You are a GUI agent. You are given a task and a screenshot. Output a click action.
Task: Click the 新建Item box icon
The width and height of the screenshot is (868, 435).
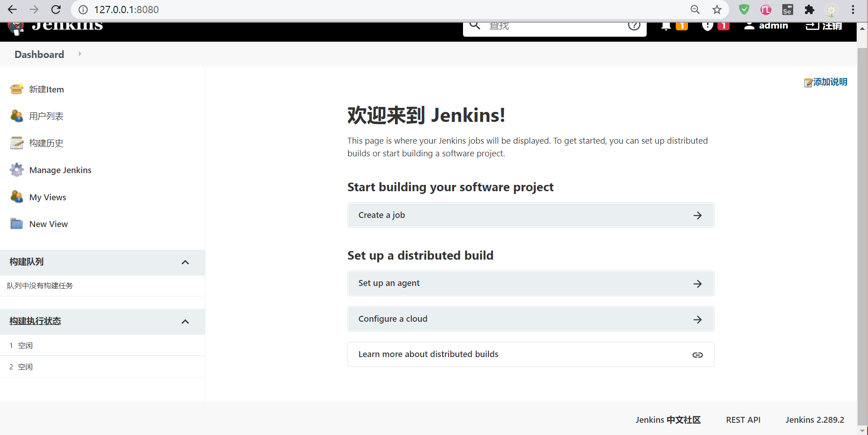click(x=17, y=89)
